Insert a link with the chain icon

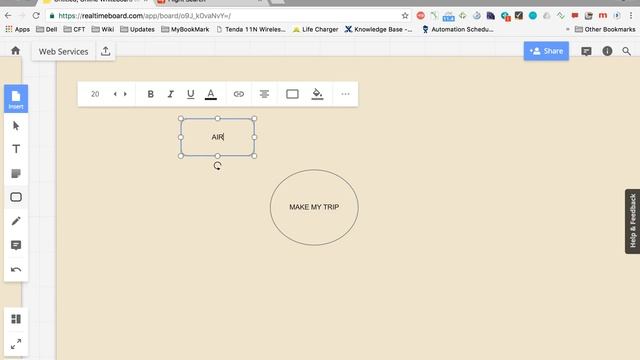pos(239,94)
